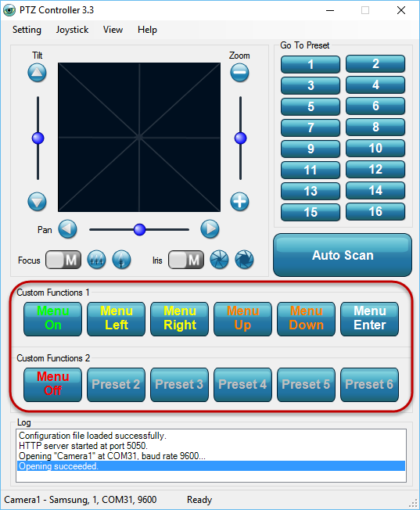
Task: Go to preset 5
Action: (311, 106)
